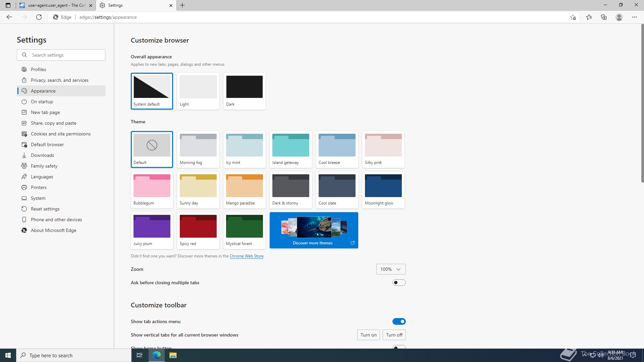Open the Discover more themes tile
This screenshot has width=644, height=362.
314,230
